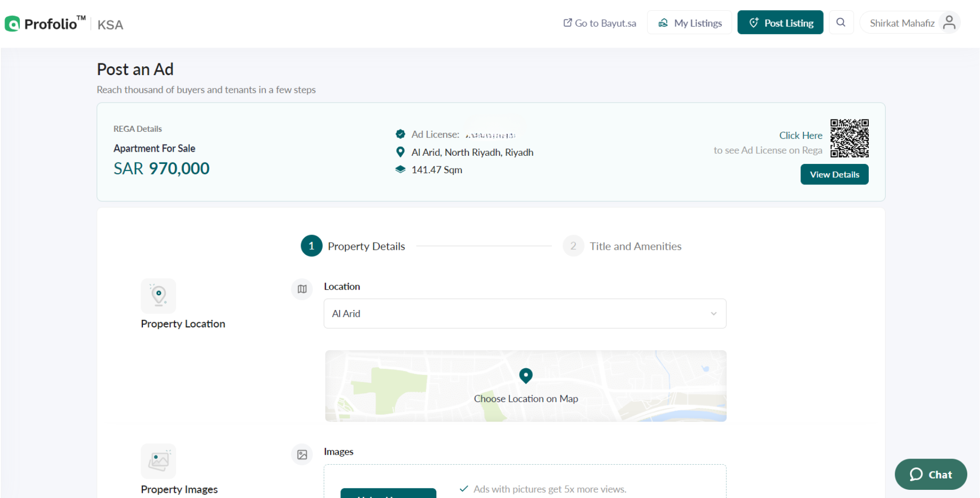Click the Property Images section icon
Viewport: 980px width, 498px height.
point(158,461)
